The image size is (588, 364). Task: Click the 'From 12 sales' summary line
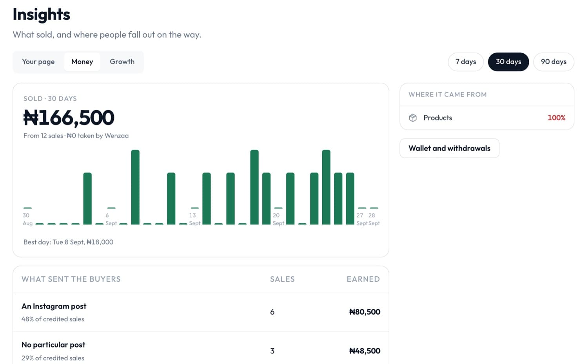tap(76, 136)
